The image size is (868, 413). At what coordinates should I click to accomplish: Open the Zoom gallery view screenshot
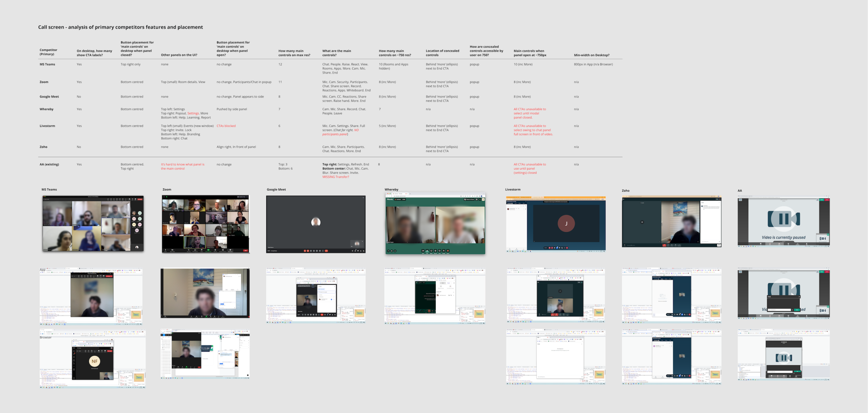[x=205, y=224]
